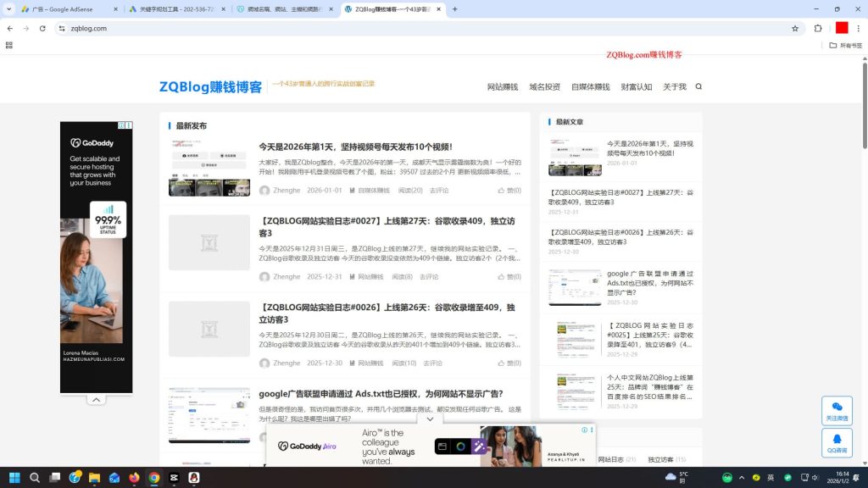Reload the zqblog.com page
Image resolution: width=868 pixels, height=488 pixels.
42,28
